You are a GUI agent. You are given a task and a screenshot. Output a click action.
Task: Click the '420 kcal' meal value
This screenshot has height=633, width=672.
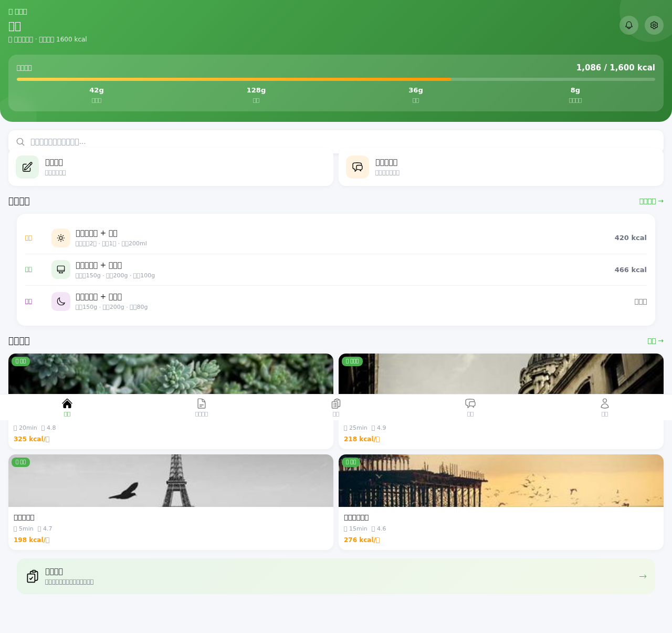pos(631,238)
